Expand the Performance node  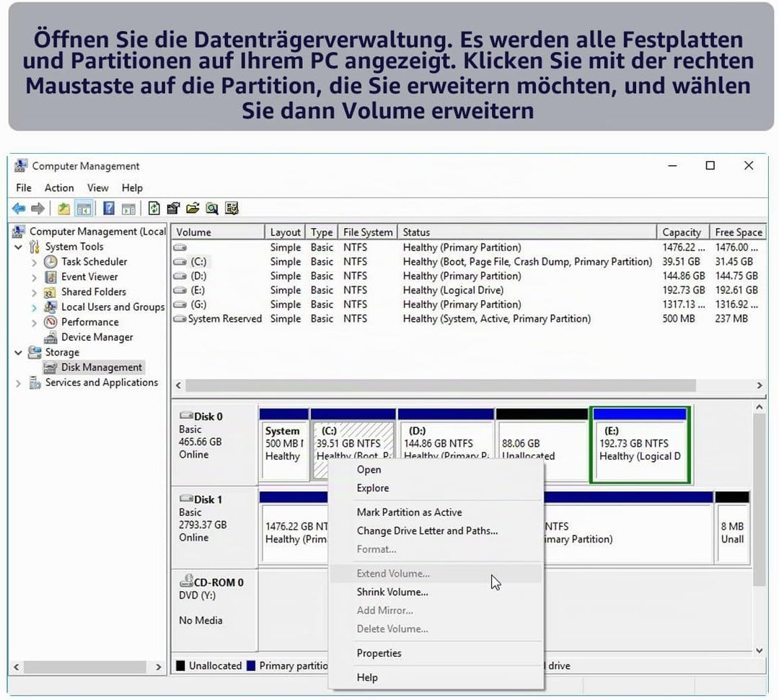pyautogui.click(x=35, y=322)
